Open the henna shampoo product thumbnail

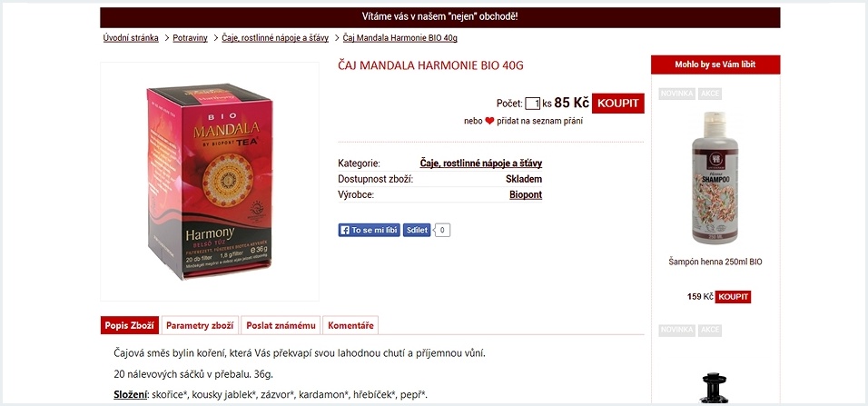(715, 177)
